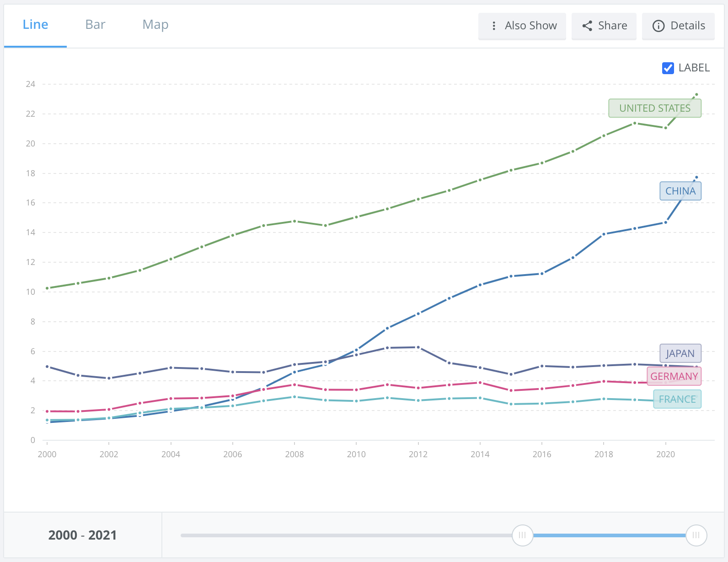This screenshot has width=728, height=562.
Task: Click Japan data point for 2012
Action: coord(418,347)
